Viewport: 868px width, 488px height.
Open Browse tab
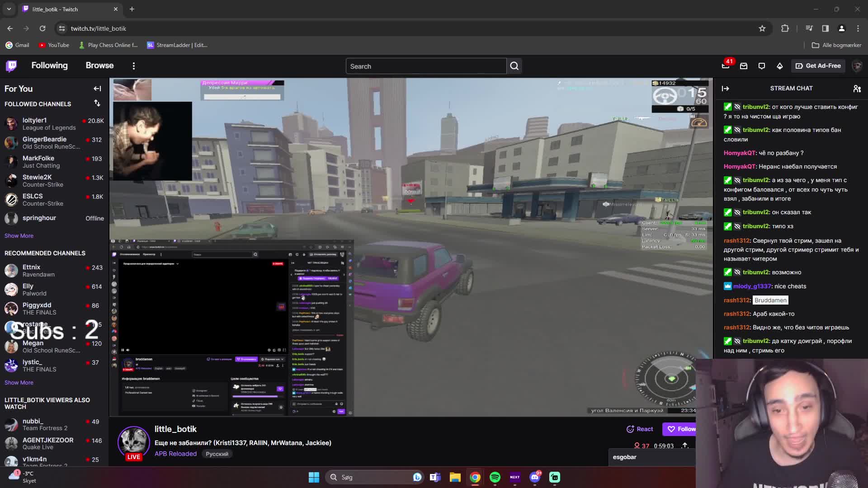(x=99, y=66)
